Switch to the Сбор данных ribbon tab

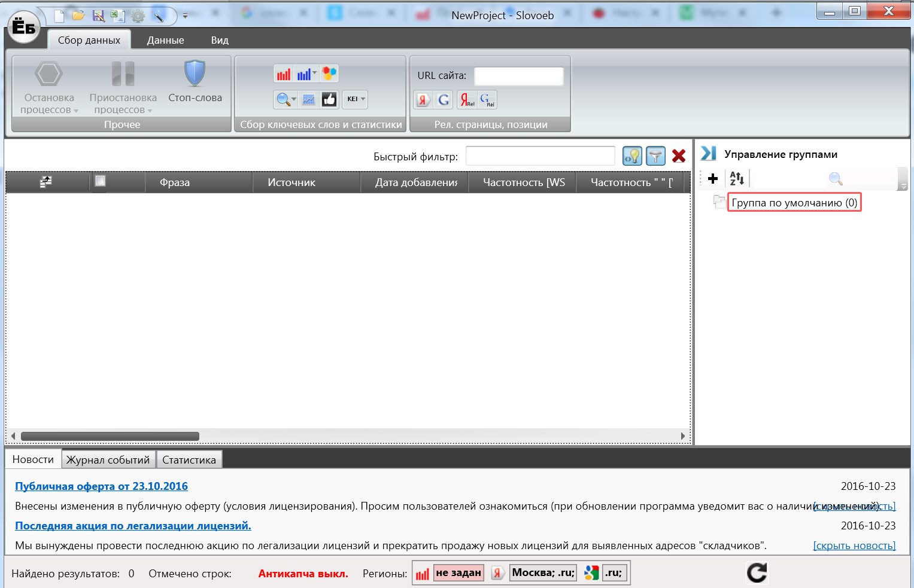coord(89,40)
